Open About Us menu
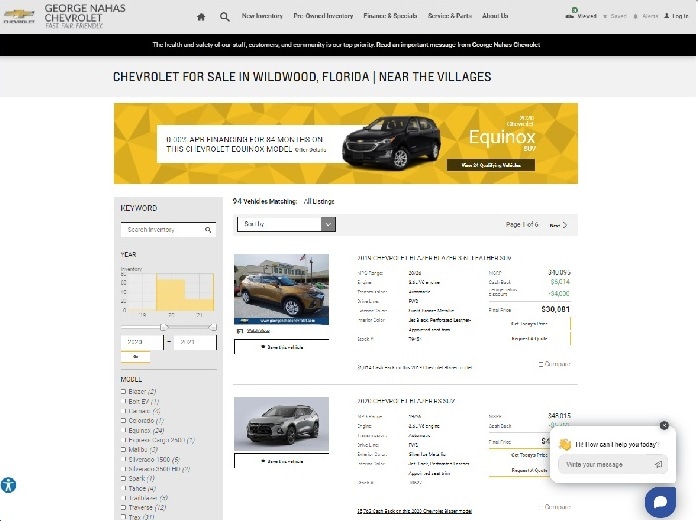The image size is (698, 521). 495,16
